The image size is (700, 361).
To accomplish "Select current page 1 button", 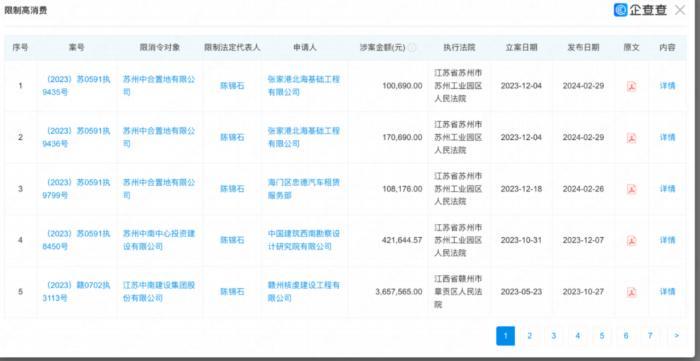I will [x=505, y=336].
